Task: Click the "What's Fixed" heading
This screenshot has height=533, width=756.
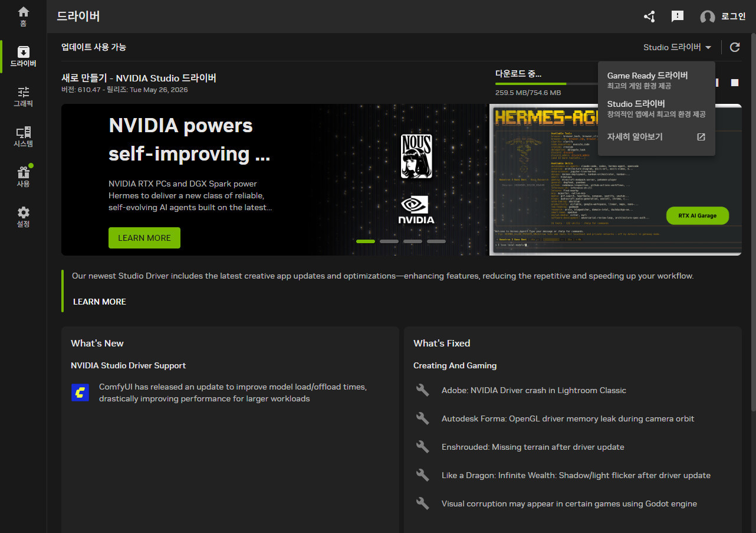Action: pyautogui.click(x=442, y=344)
